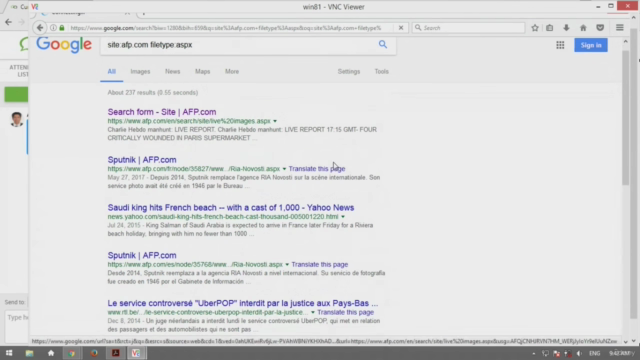Screen dimensions: 640x360
Task: Bookmark this page with the star icon
Action: click(535, 28)
